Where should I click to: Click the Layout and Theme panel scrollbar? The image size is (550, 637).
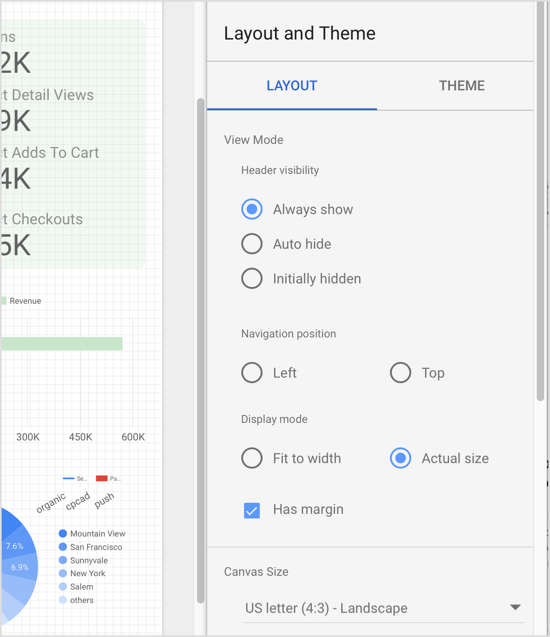540,203
